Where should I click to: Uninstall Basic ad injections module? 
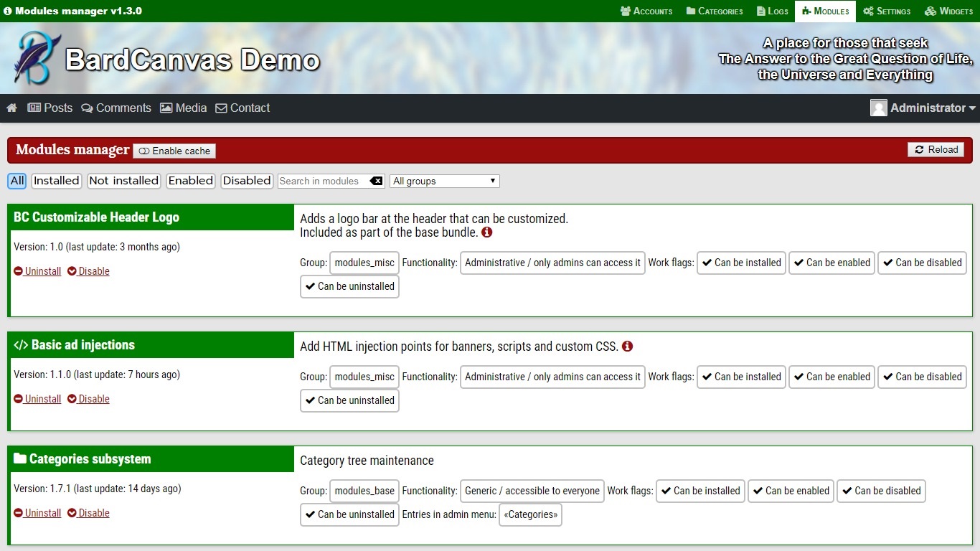(37, 399)
